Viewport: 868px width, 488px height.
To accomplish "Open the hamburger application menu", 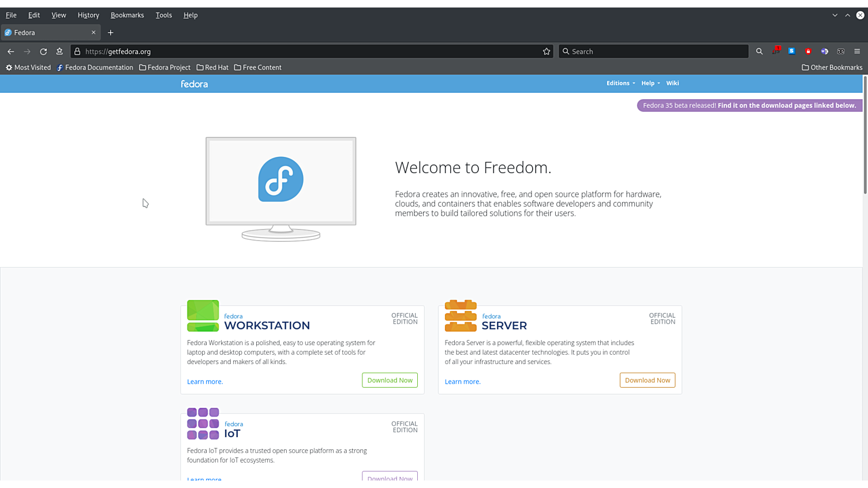I will (x=857, y=51).
